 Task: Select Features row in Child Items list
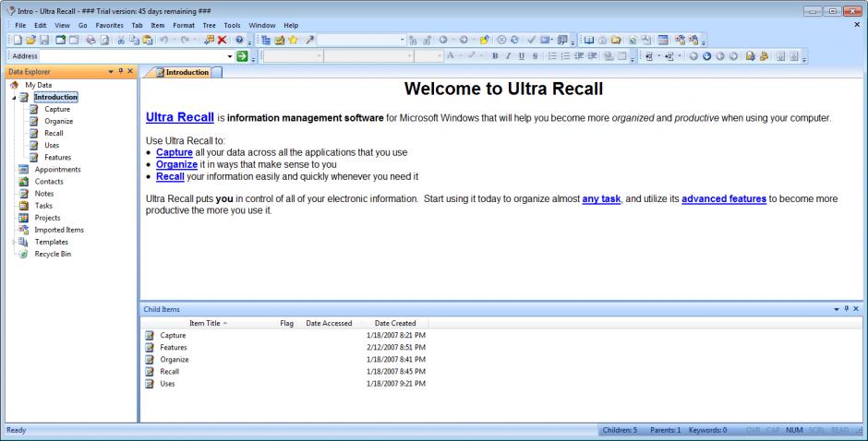285,348
